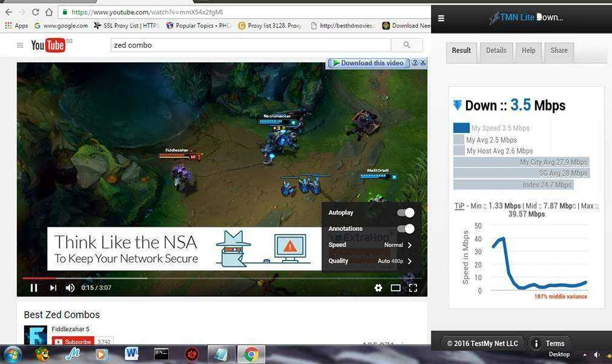Open the Apps bookmarks shortcut
The height and width of the screenshot is (364, 612).
pos(16,26)
